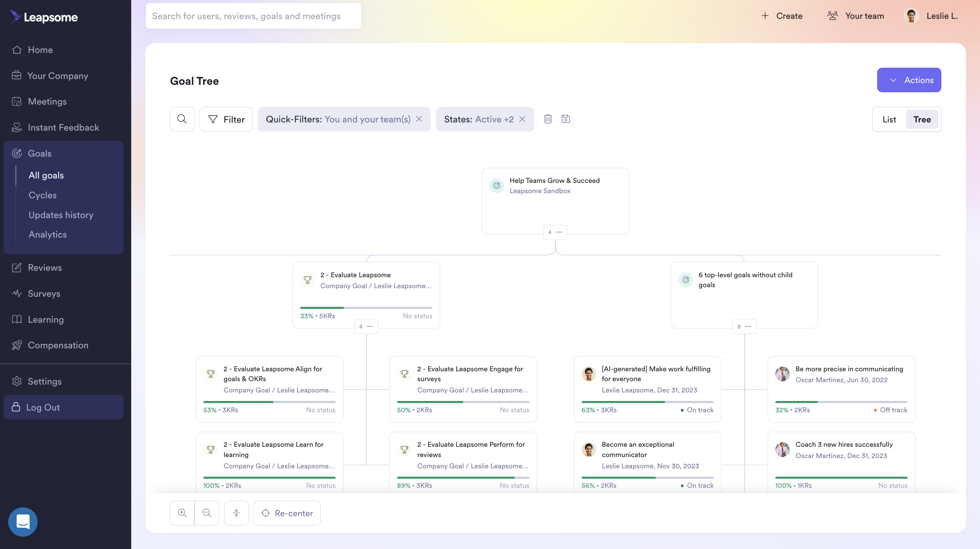Collapse children of Help Teams Grow & Succeed

coord(555,232)
